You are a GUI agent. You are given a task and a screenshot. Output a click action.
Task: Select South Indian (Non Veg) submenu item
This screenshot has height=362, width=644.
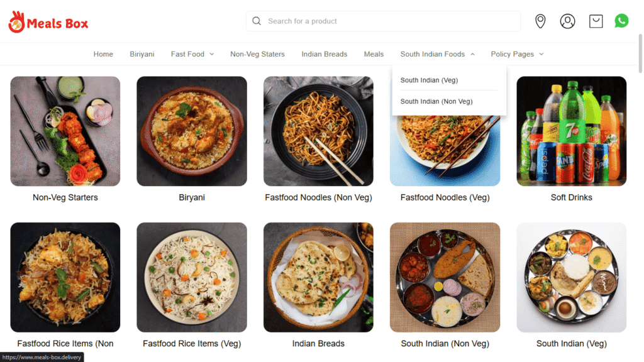point(436,101)
